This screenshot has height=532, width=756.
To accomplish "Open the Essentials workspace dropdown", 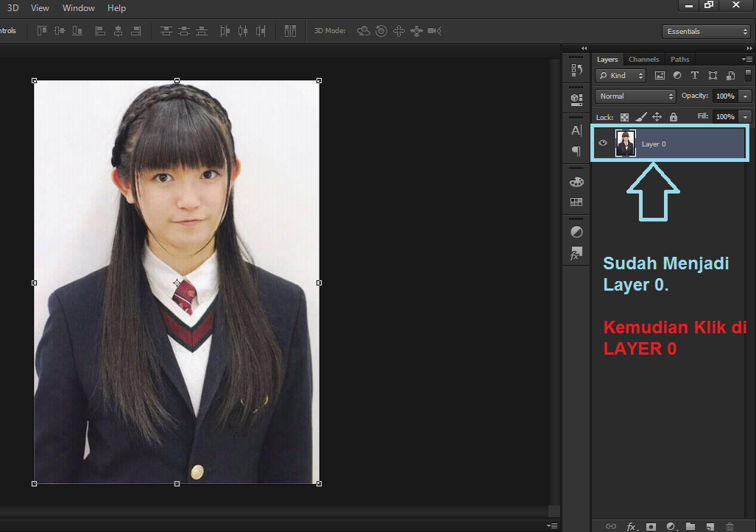I will [x=705, y=32].
